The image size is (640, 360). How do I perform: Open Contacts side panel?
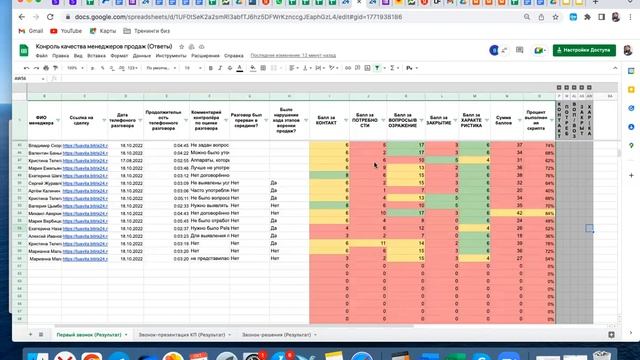[x=631, y=127]
